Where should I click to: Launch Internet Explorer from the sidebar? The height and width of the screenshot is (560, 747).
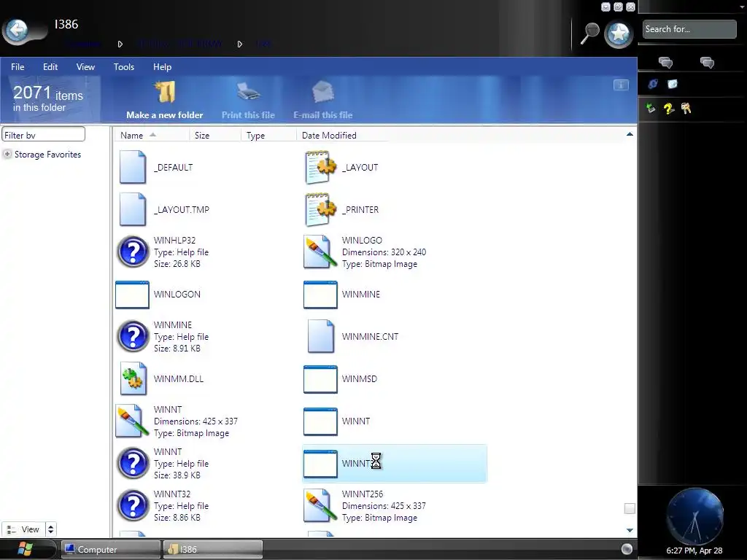(653, 84)
